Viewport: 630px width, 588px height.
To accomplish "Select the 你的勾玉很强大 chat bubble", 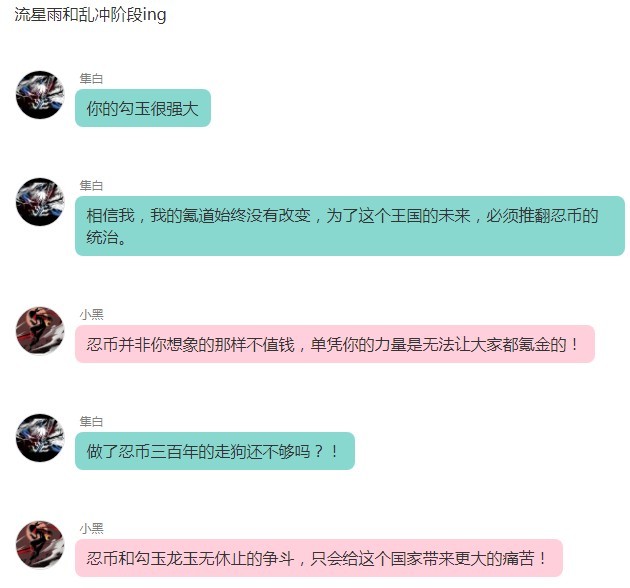I will pos(143,108).
